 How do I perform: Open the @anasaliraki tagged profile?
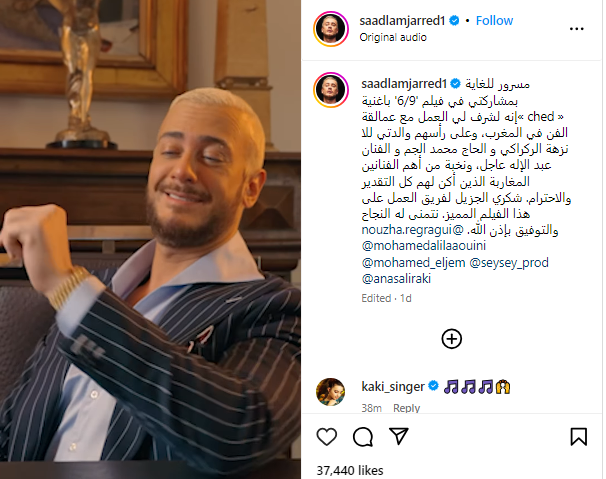click(396, 279)
